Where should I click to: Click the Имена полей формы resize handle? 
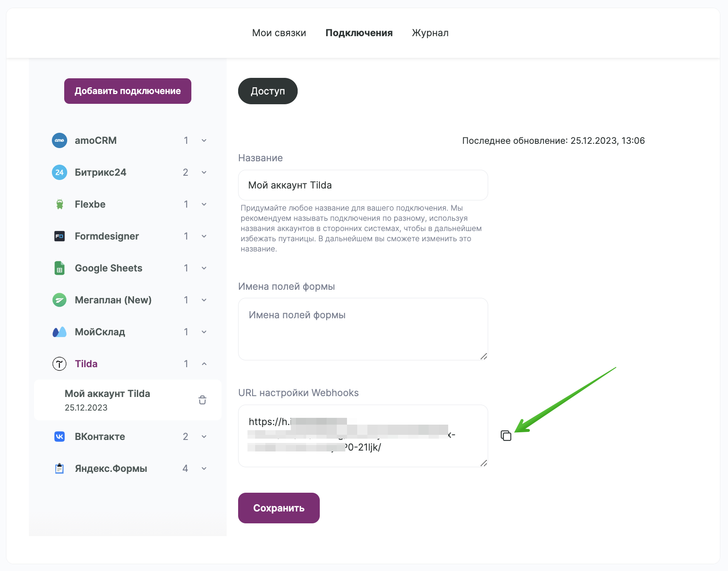tap(484, 356)
